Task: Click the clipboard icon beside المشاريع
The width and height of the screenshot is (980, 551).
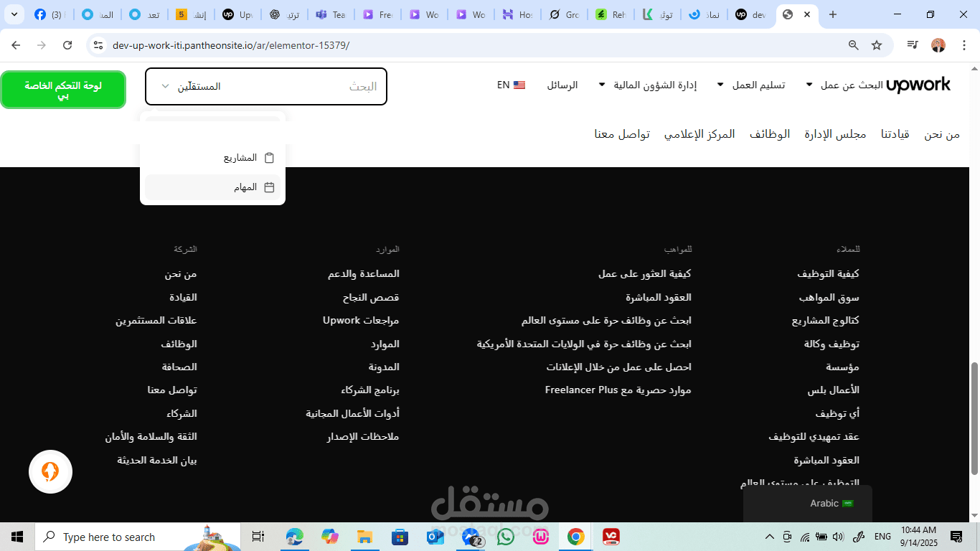Action: coord(270,158)
